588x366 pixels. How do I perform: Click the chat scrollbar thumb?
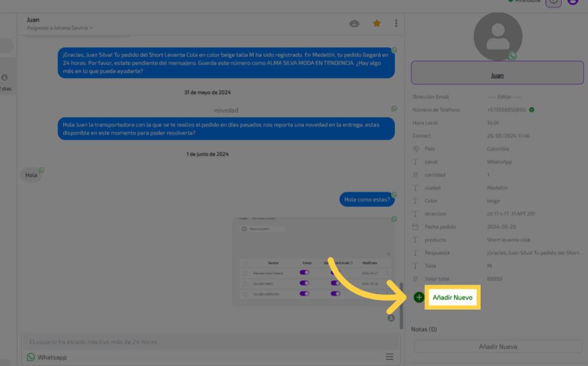(x=401, y=305)
